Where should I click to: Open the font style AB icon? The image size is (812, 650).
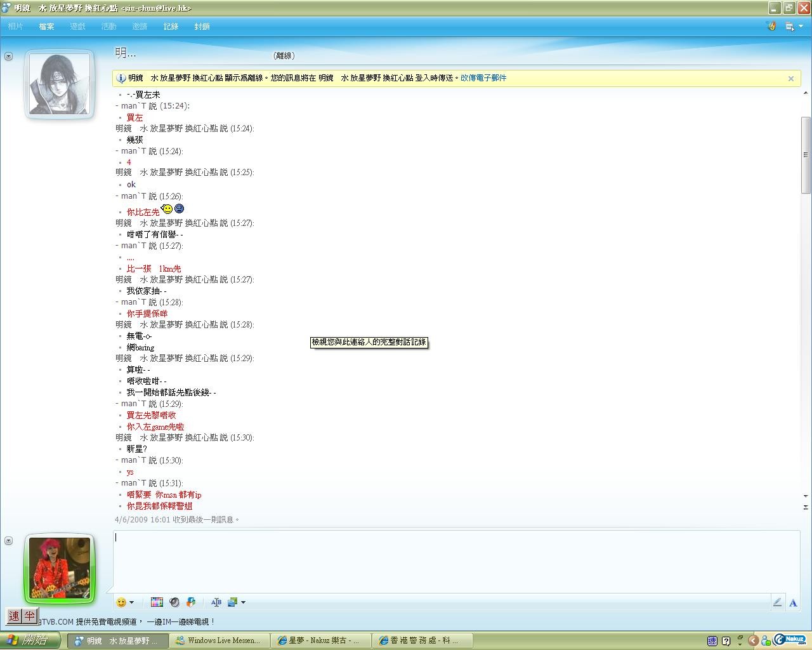pos(216,602)
